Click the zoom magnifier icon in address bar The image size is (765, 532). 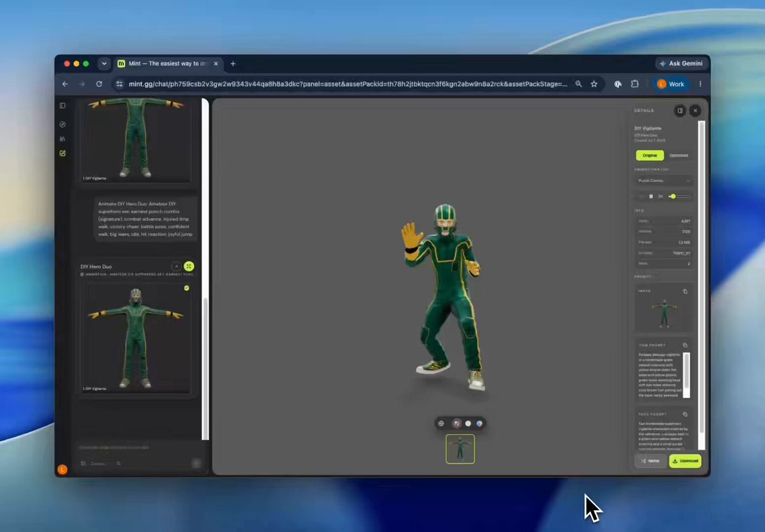tap(578, 84)
